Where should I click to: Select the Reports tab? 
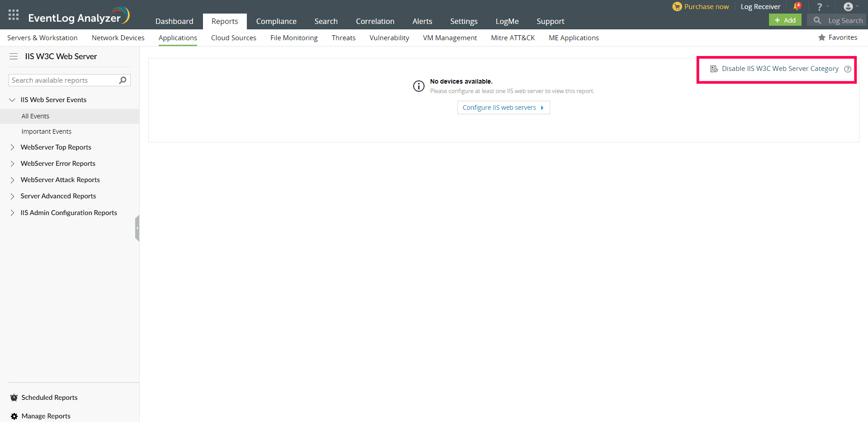click(x=225, y=21)
